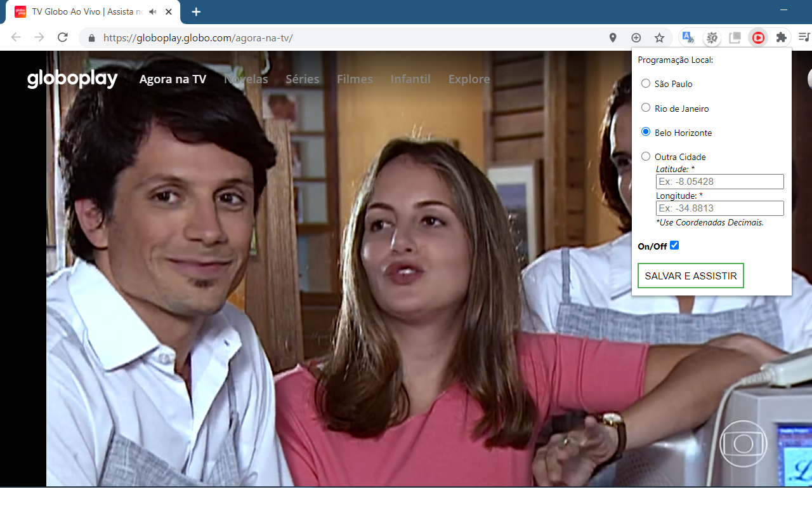Bookmark this page with the star icon
The height and width of the screenshot is (508, 812).
pos(659,37)
